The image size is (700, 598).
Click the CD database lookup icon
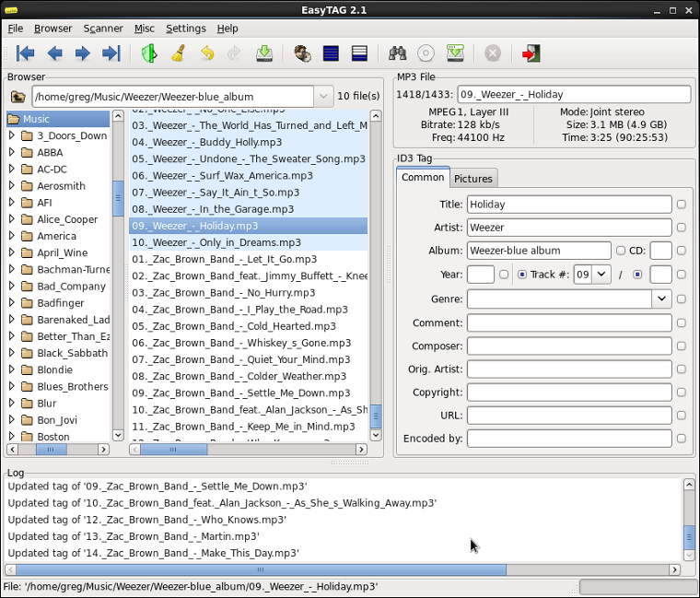[426, 53]
